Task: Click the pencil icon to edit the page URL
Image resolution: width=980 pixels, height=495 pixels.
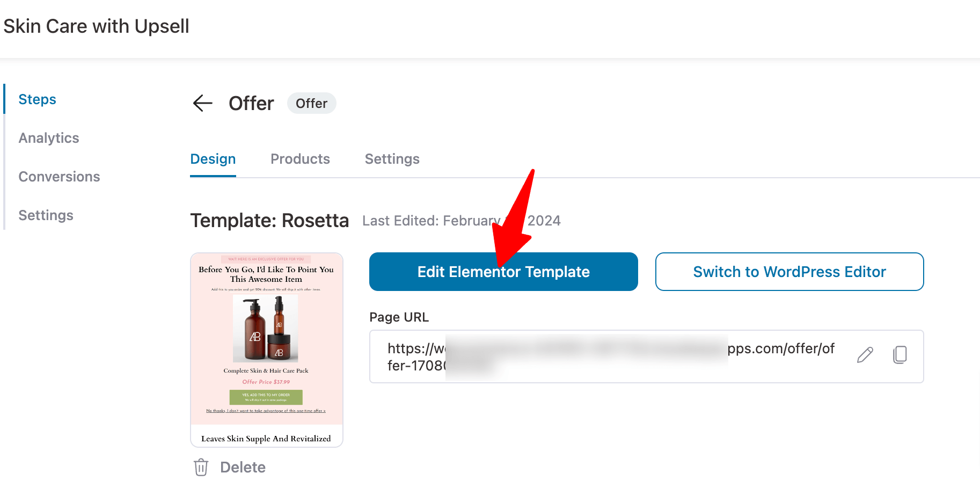Action: tap(865, 355)
